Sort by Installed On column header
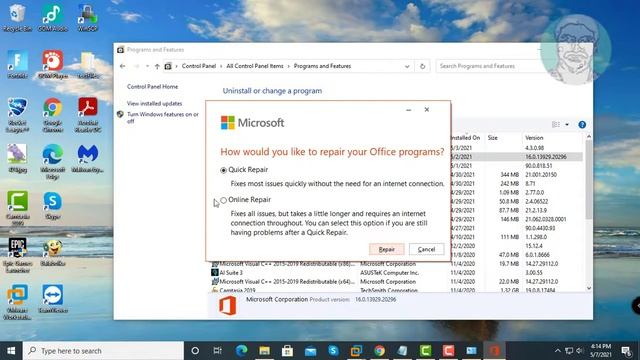 pyautogui.click(x=465, y=138)
